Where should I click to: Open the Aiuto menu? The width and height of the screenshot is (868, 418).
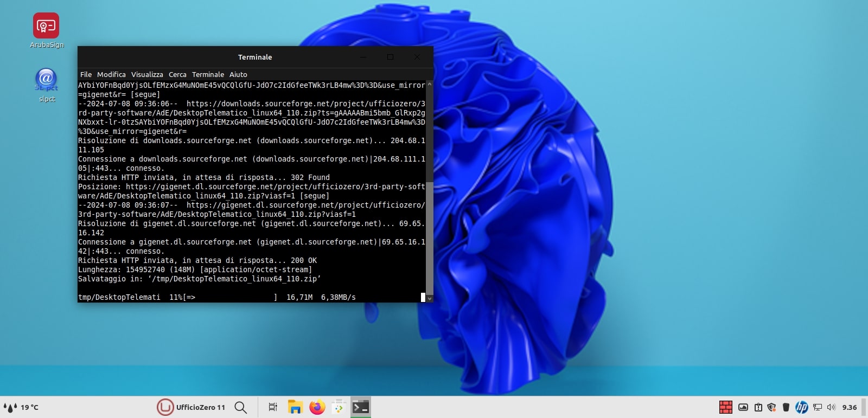(x=238, y=75)
